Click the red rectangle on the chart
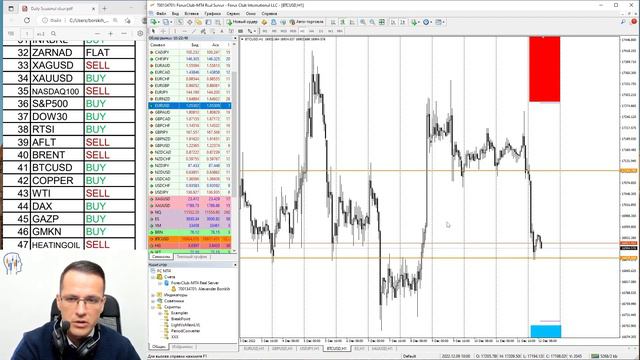This screenshot has height=360, width=640. tap(544, 69)
